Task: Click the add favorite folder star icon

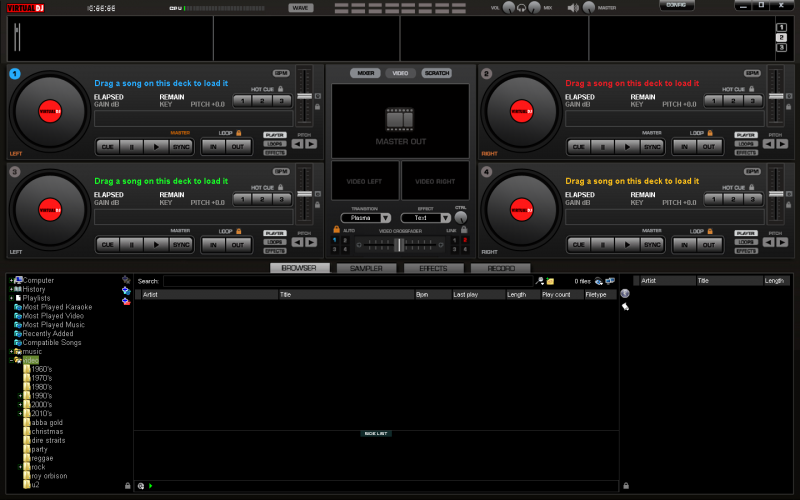Action: 126,280
